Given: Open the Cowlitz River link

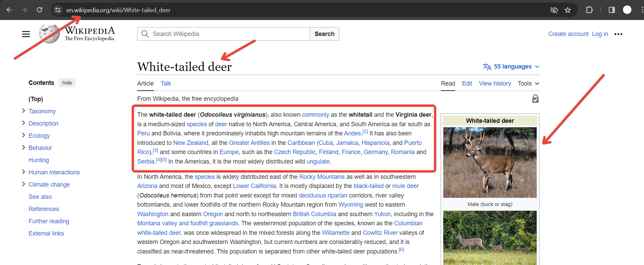Looking at the screenshot, I should [x=380, y=233].
